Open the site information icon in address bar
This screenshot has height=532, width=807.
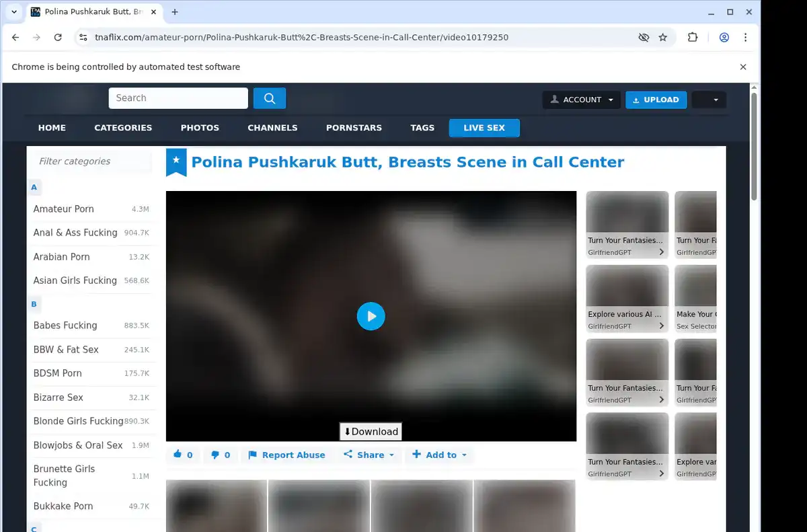click(x=83, y=38)
